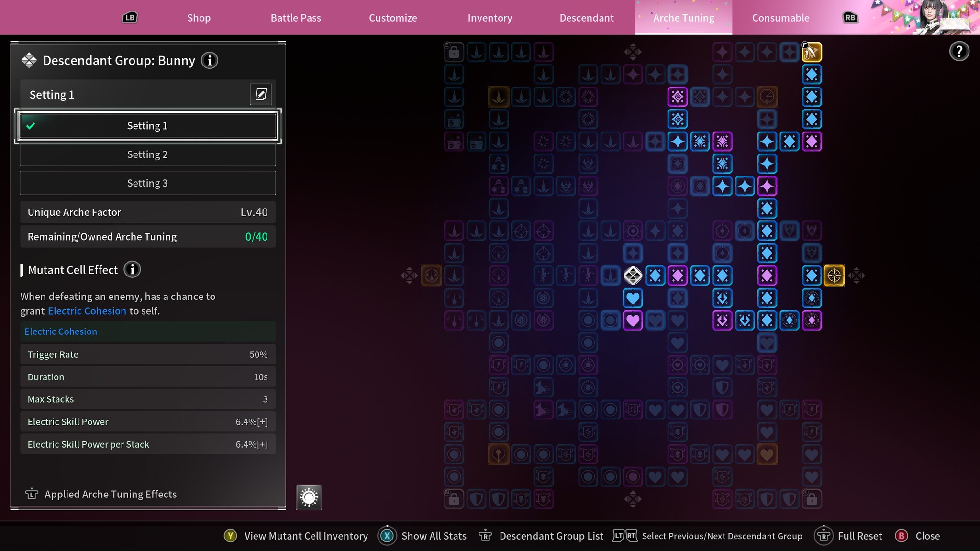The width and height of the screenshot is (980, 551).
Task: Choose Setting 3 preset
Action: click(148, 183)
